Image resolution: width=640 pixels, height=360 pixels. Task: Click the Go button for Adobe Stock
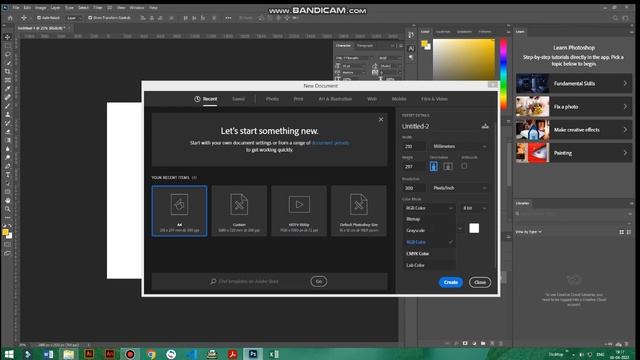coord(319,281)
